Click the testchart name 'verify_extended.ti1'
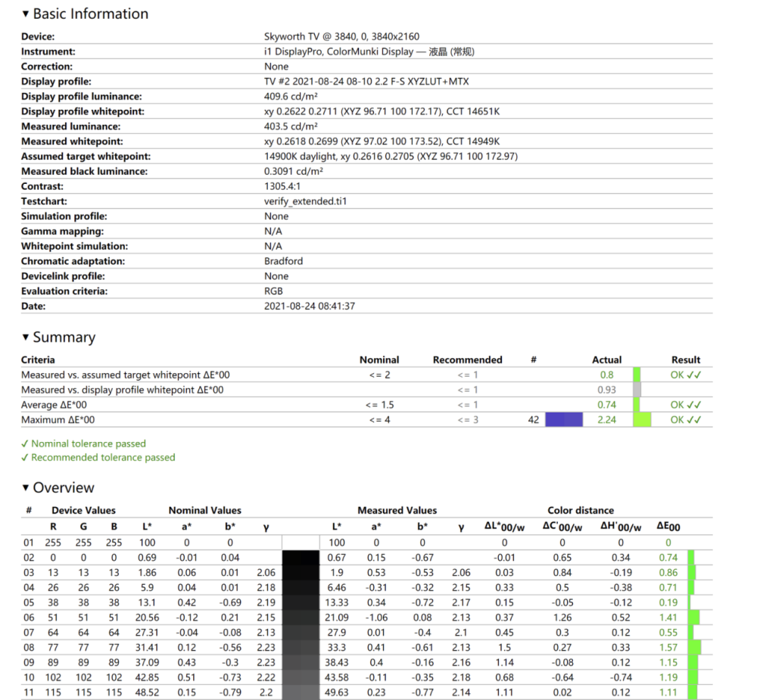757x700 pixels. (x=305, y=201)
